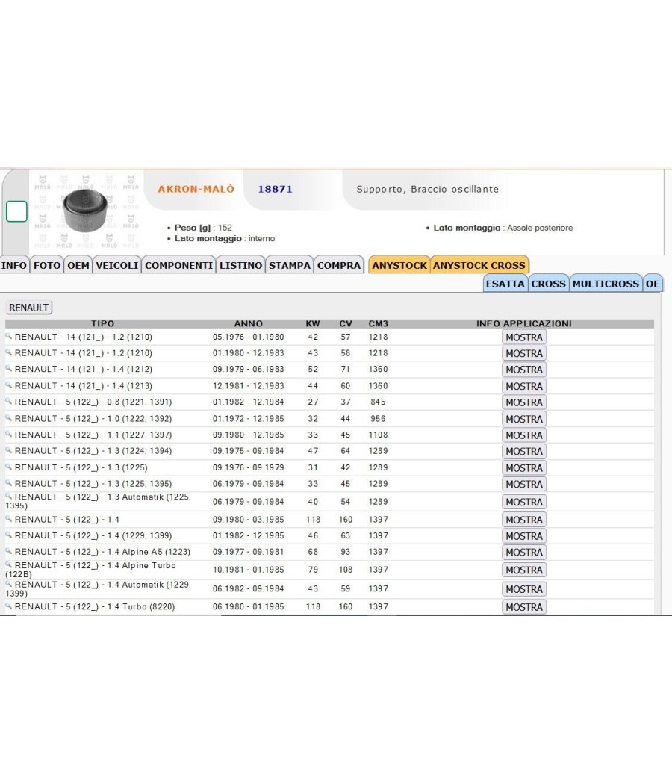672x784 pixels.
Task: Click magnifier icon for Renault 5 1.3 (1225) only
Action: click(x=8, y=467)
